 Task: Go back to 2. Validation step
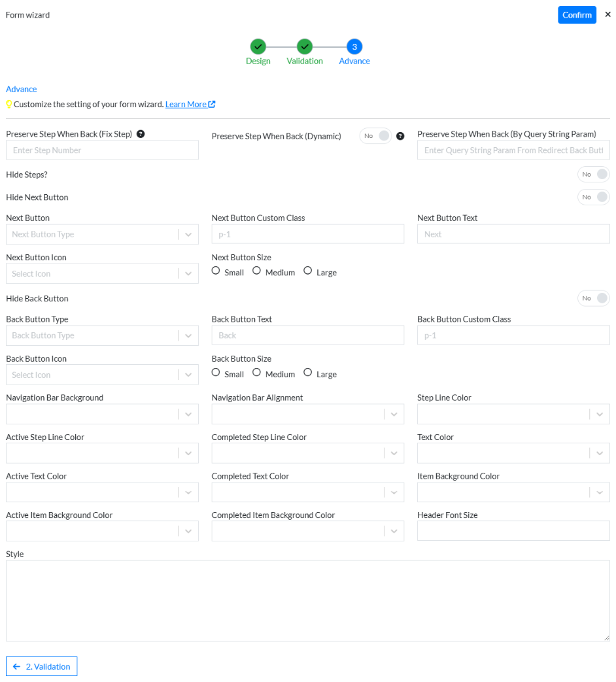coord(42,666)
